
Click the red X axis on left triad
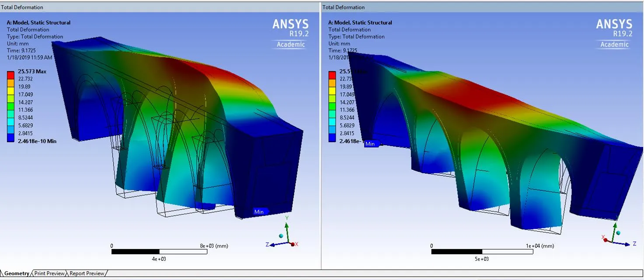click(293, 244)
